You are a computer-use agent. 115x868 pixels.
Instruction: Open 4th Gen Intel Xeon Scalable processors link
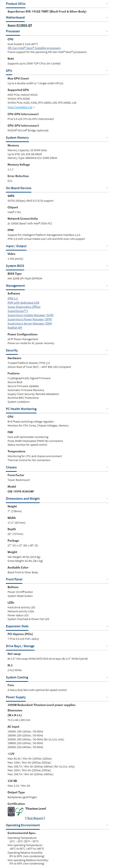(34, 48)
